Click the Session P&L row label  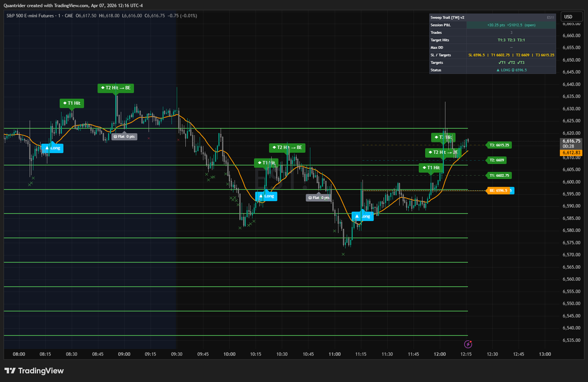tap(441, 24)
